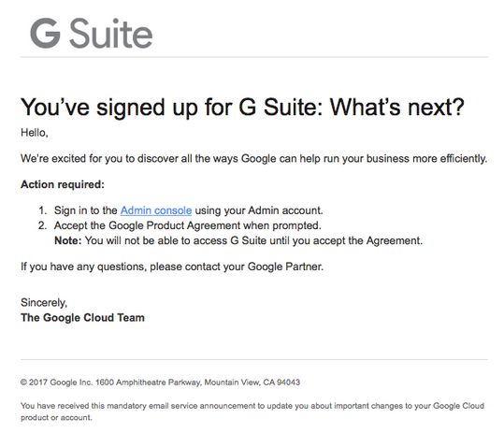Open the Admin console link
504x433 pixels.
[156, 210]
